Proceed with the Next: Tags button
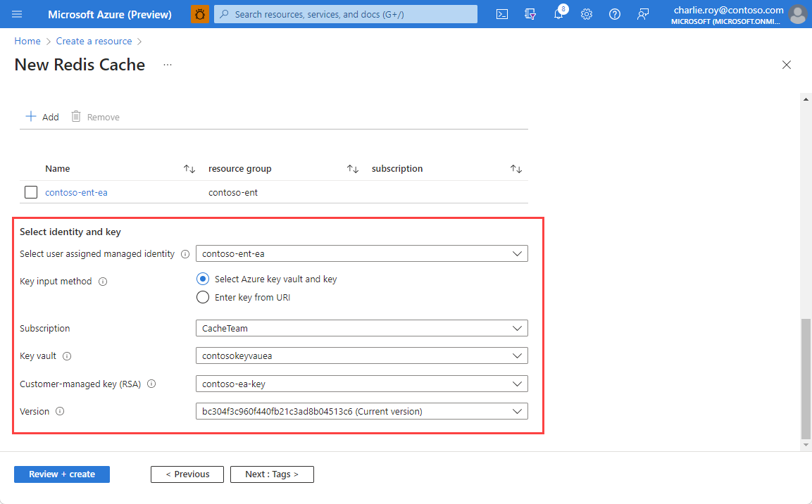 coord(272,474)
